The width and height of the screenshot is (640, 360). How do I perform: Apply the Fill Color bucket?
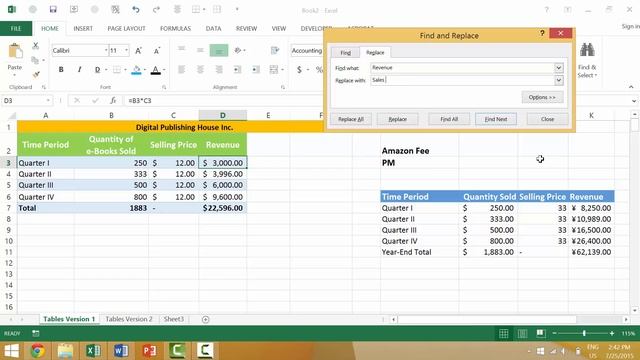pyautogui.click(x=136, y=70)
